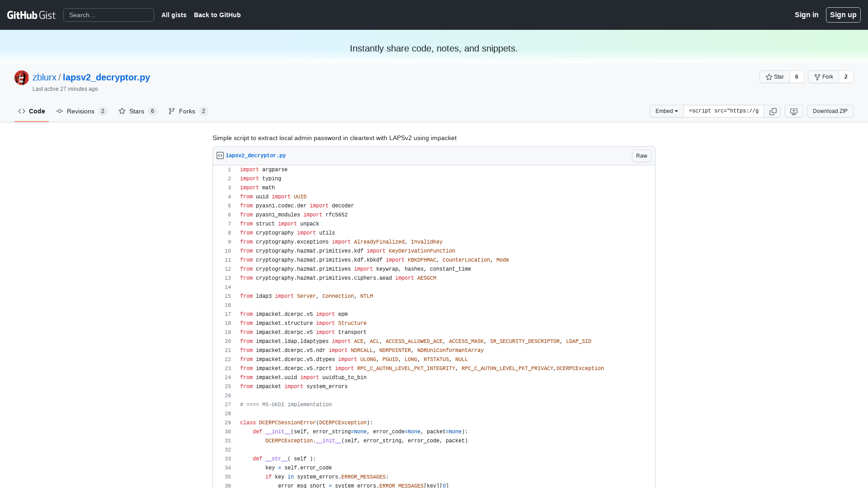Click the Revisions history icon

click(60, 111)
